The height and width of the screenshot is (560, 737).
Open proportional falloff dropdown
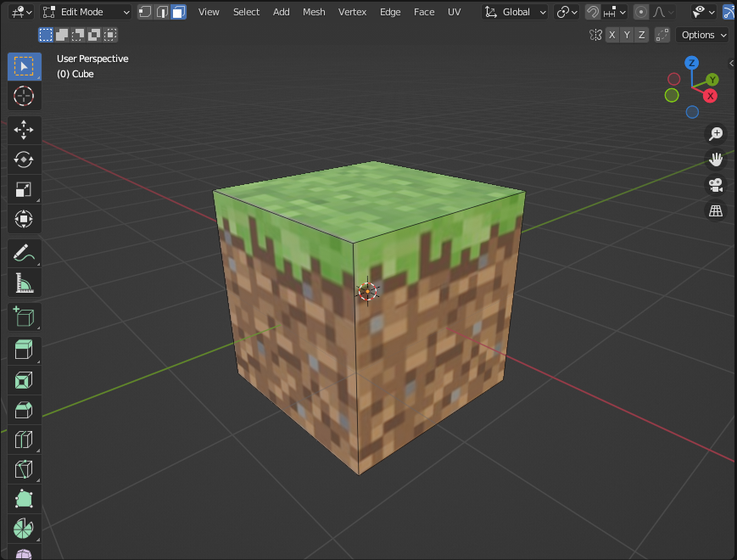click(663, 12)
